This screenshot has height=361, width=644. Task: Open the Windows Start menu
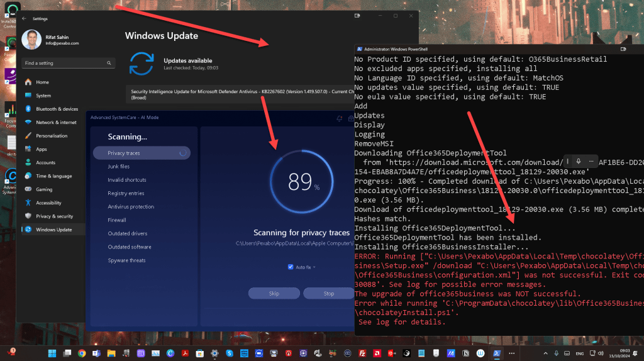tap(52, 353)
